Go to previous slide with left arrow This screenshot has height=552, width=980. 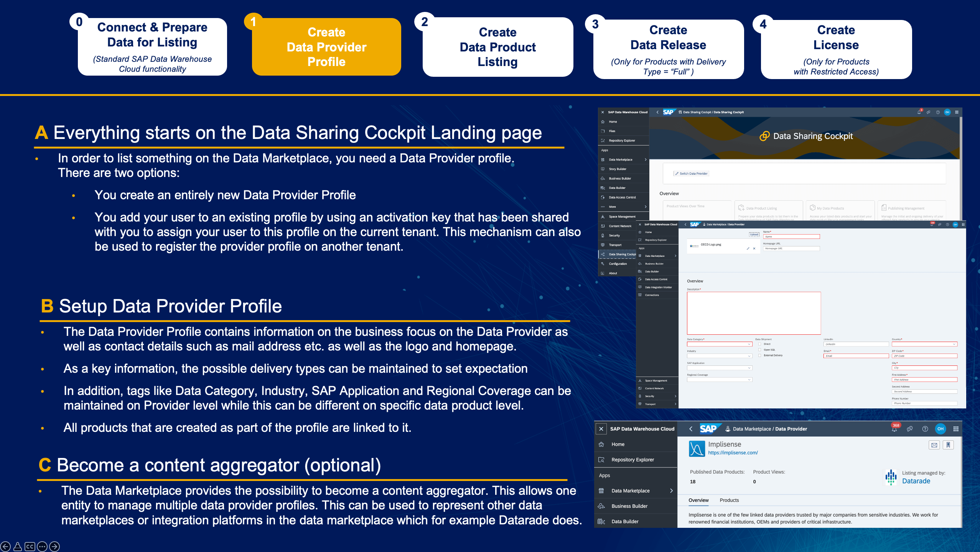pos(5,546)
